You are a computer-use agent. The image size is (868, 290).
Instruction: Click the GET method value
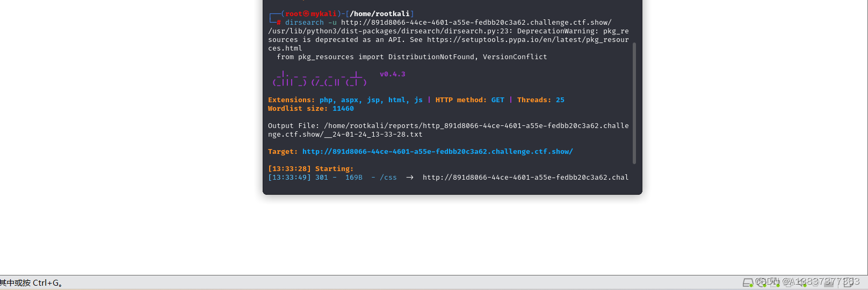498,100
